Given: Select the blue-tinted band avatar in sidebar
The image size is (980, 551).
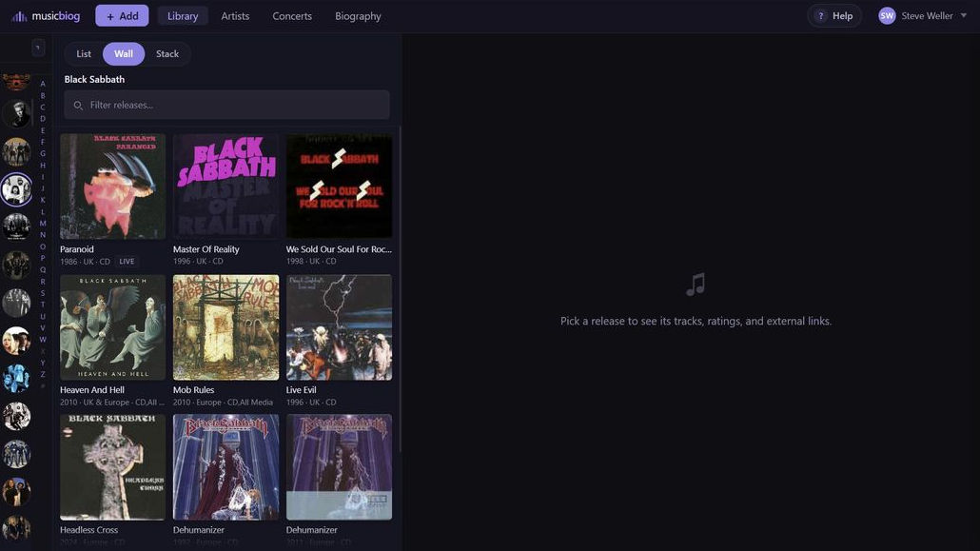Looking at the screenshot, I should [x=16, y=379].
